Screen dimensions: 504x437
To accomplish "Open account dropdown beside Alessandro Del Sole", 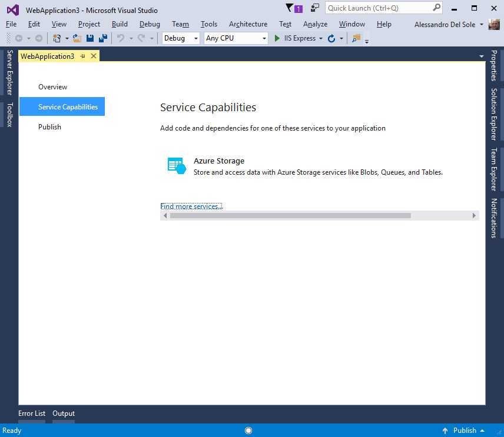I will point(482,24).
